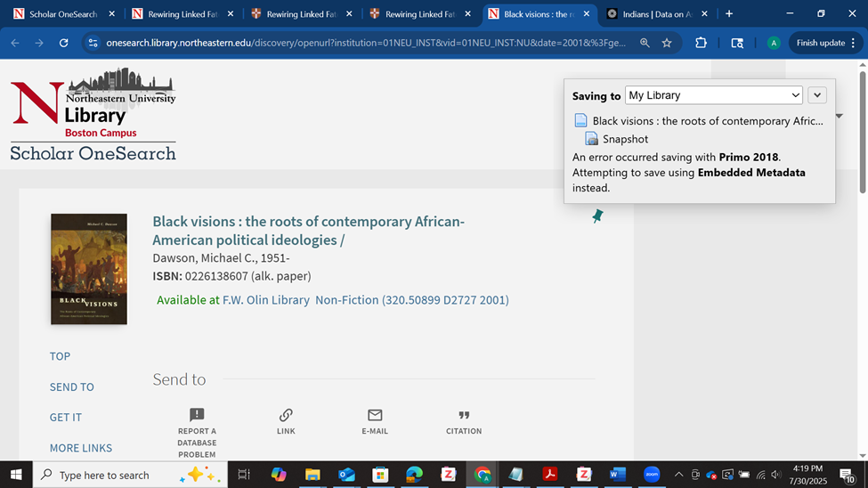
Task: Click the Report a Database Problem icon
Action: pyautogui.click(x=197, y=414)
